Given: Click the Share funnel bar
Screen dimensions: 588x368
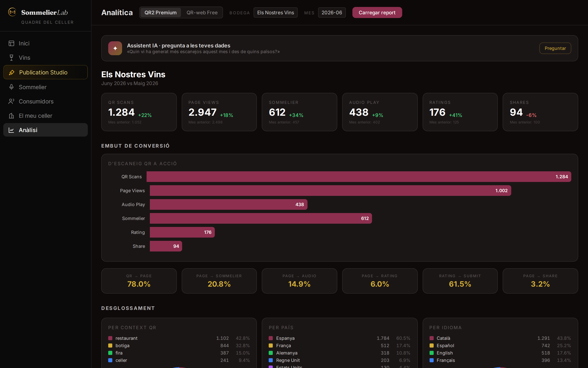Looking at the screenshot, I should tap(166, 246).
